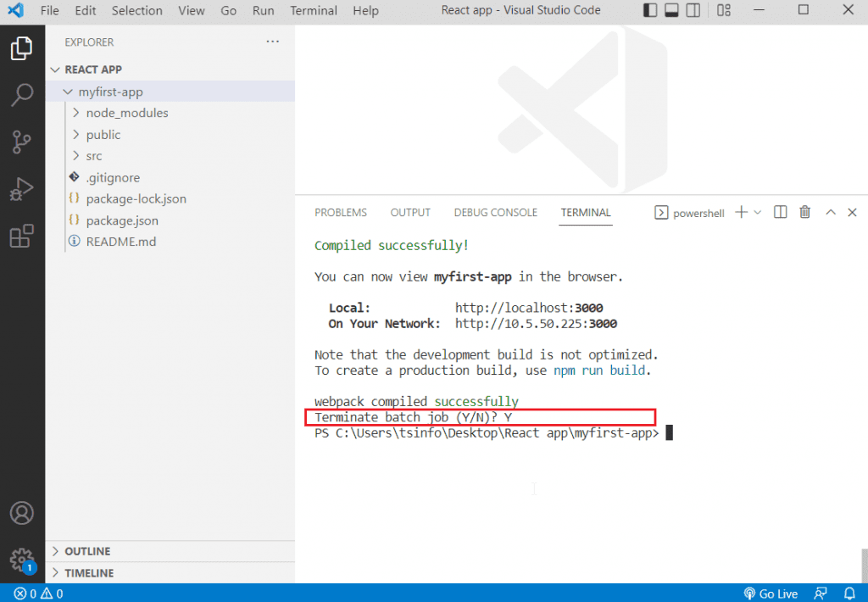
Task: Click the http://10.5.50.225:3000 network link
Action: click(536, 323)
